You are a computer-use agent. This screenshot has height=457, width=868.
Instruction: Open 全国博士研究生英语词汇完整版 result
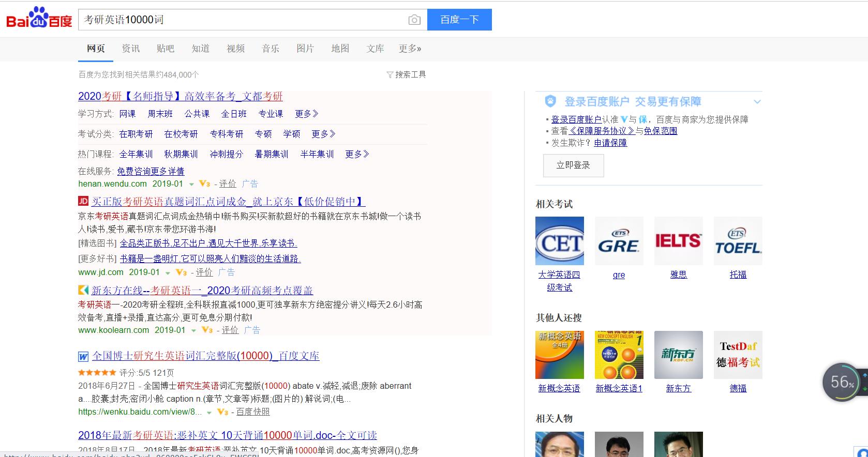[x=206, y=356]
